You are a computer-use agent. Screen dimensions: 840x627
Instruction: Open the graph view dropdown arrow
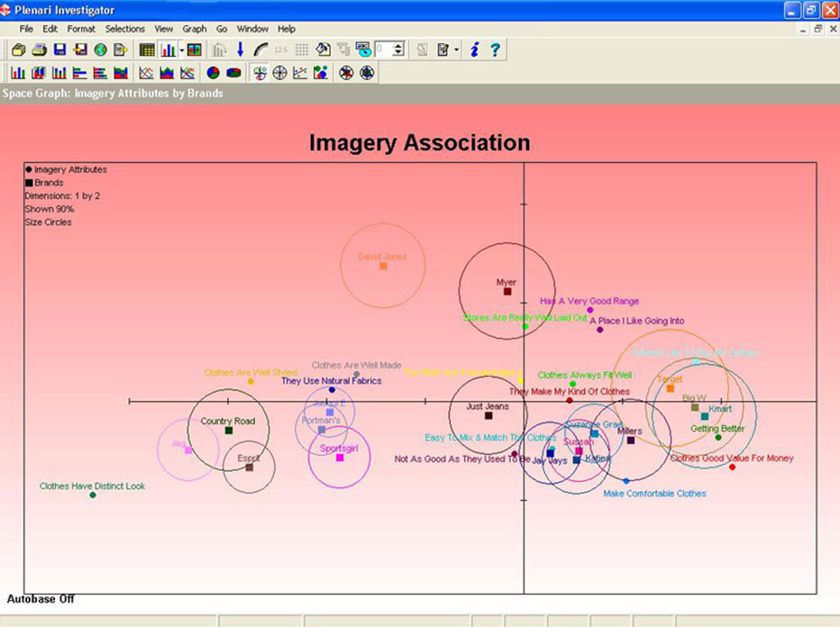tap(182, 50)
